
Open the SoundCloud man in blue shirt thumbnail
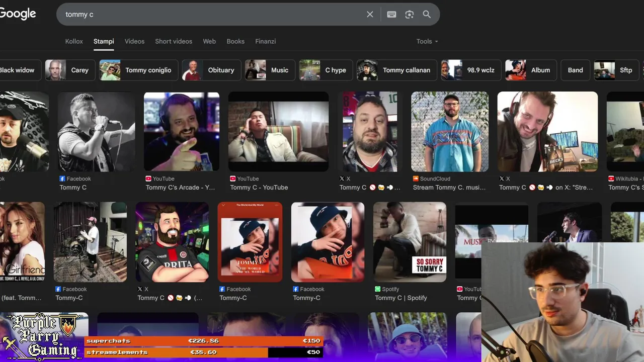[450, 132]
